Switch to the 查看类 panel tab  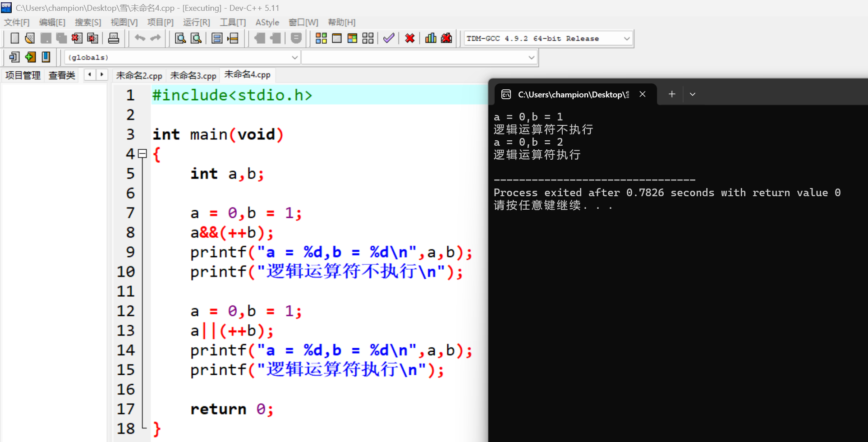(62, 75)
